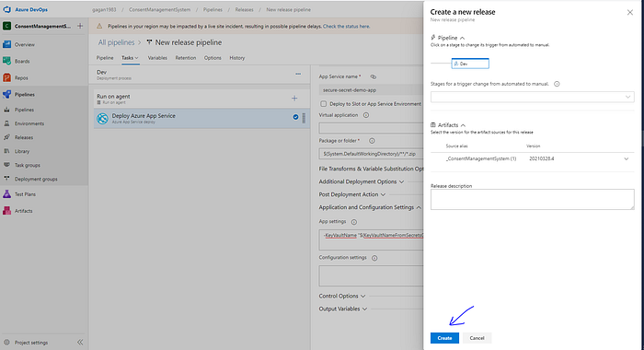The height and width of the screenshot is (350, 644).
Task: Open Project settings gear
Action: coord(7,343)
